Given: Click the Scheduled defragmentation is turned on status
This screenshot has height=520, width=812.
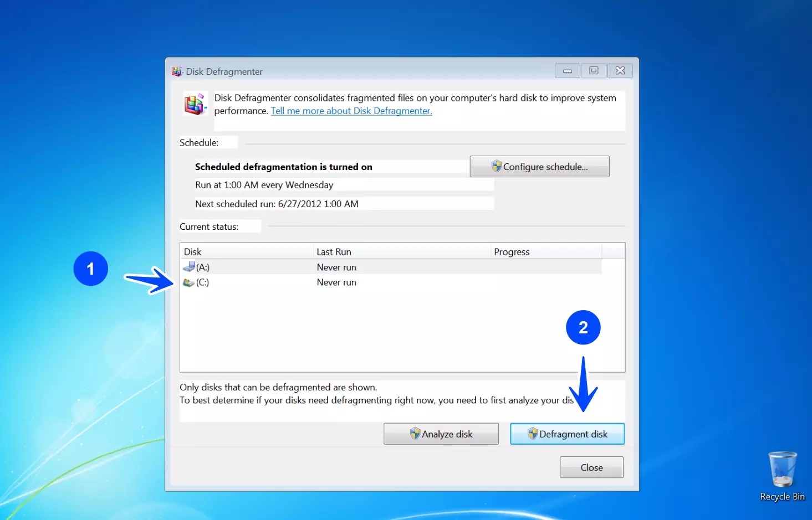Looking at the screenshot, I should [x=283, y=167].
